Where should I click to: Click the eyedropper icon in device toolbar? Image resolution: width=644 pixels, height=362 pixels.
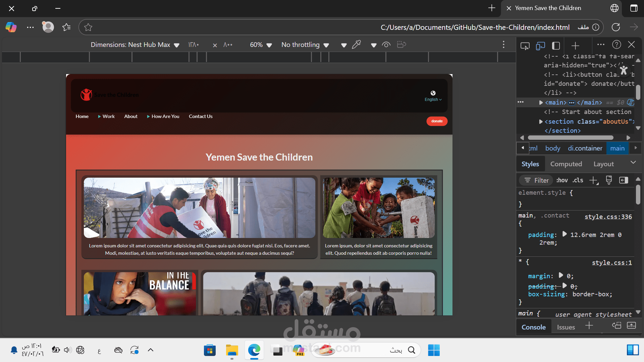(x=356, y=45)
